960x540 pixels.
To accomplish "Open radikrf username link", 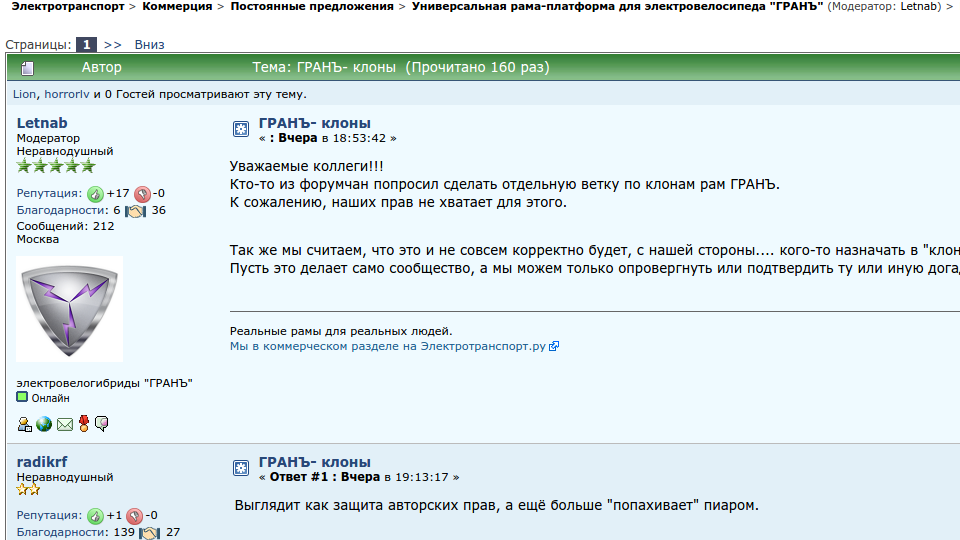I will click(42, 462).
